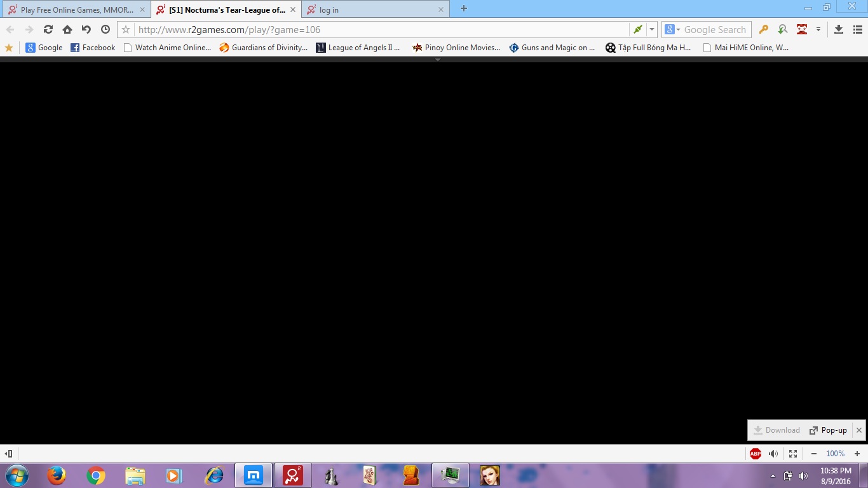Reload the page with the refresh icon
The image size is (868, 488).
coord(48,29)
